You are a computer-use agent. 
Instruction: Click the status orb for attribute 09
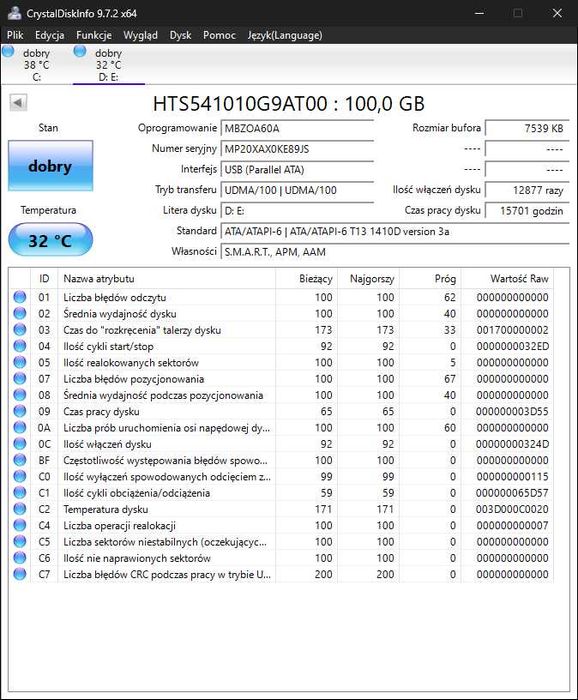pyautogui.click(x=20, y=411)
